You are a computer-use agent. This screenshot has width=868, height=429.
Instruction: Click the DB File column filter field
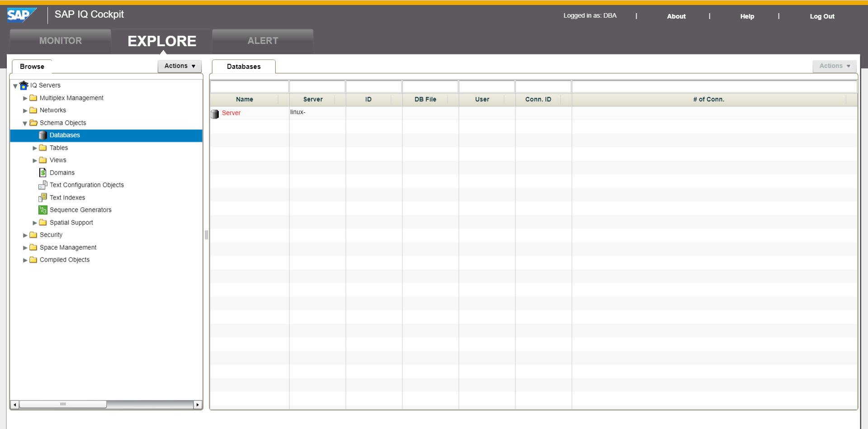(x=430, y=86)
